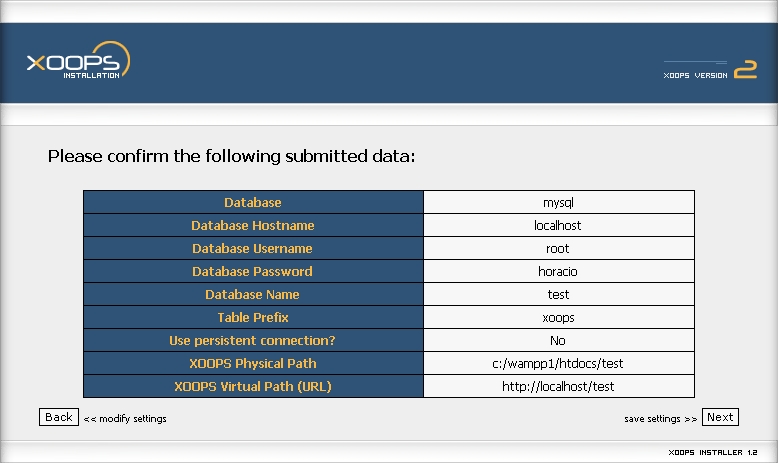Select the 'modify settings' label
The height and width of the screenshot is (463, 778).
pos(125,419)
